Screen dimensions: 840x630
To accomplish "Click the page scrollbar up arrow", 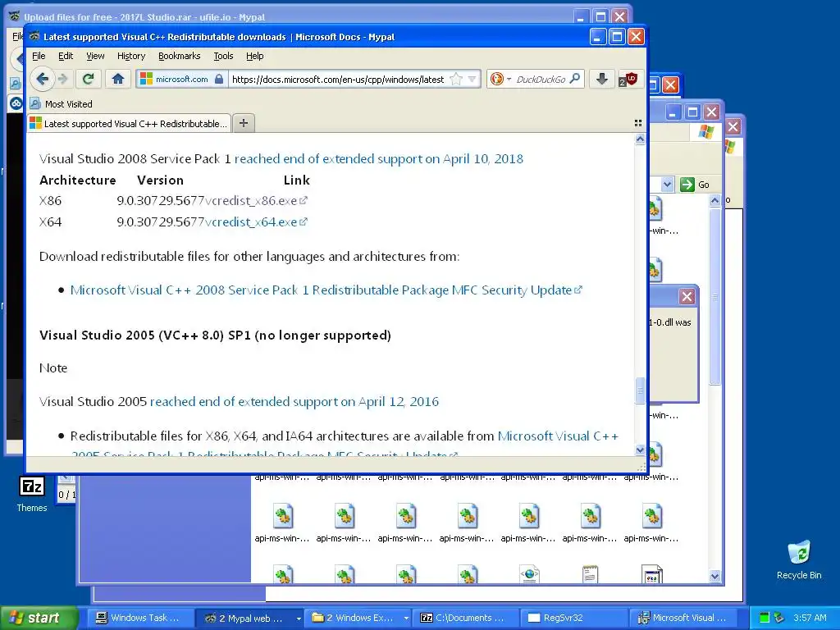I will point(640,139).
